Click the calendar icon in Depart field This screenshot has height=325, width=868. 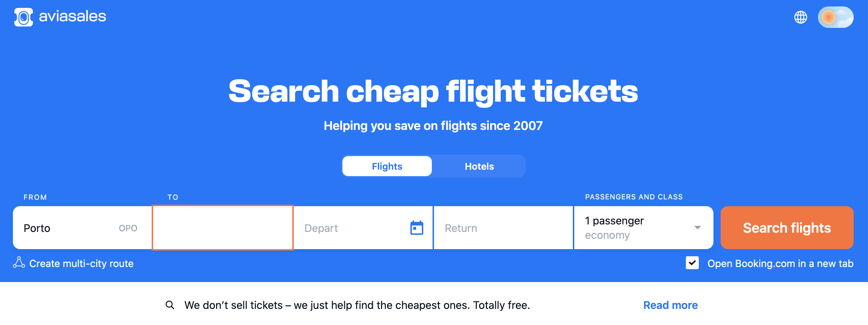pos(416,228)
